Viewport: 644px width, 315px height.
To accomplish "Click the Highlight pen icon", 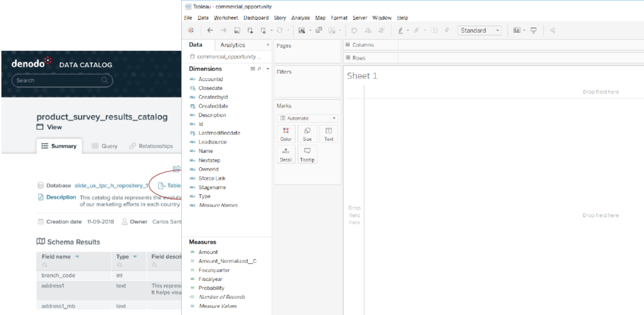I will click(401, 30).
